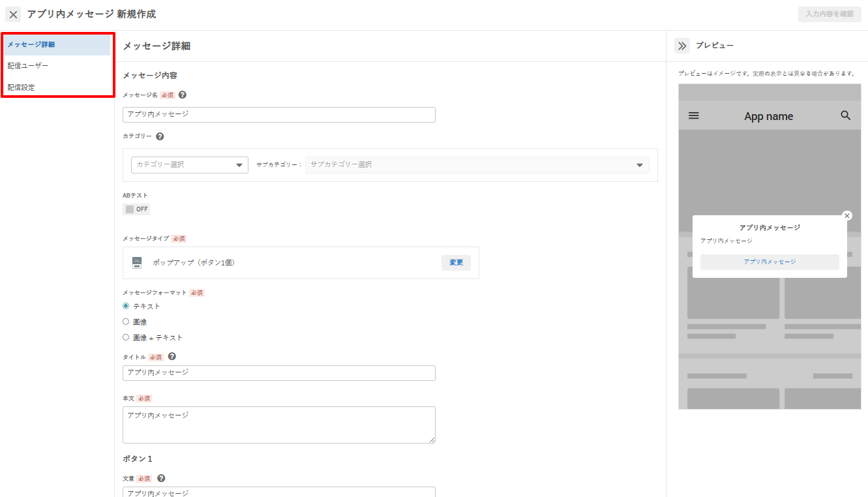Select the 画像 format radio button
This screenshot has width=868, height=497.
point(126,322)
